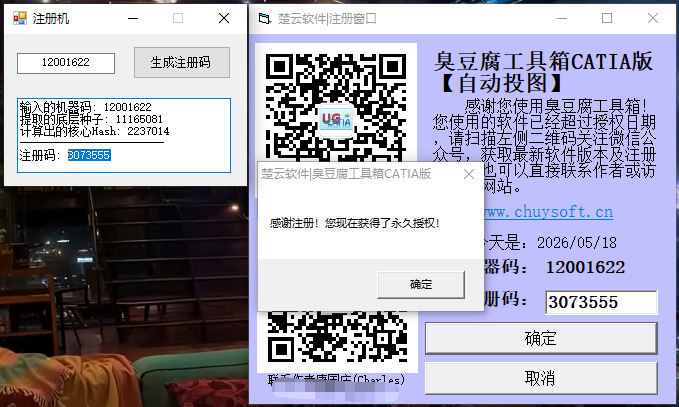This screenshot has width=679, height=407.
Task: Click the registration code field containing 3073555
Action: click(x=601, y=302)
